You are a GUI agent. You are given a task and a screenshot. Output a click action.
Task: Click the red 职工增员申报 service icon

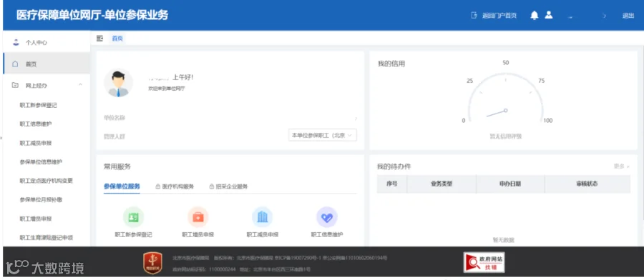[x=198, y=217]
